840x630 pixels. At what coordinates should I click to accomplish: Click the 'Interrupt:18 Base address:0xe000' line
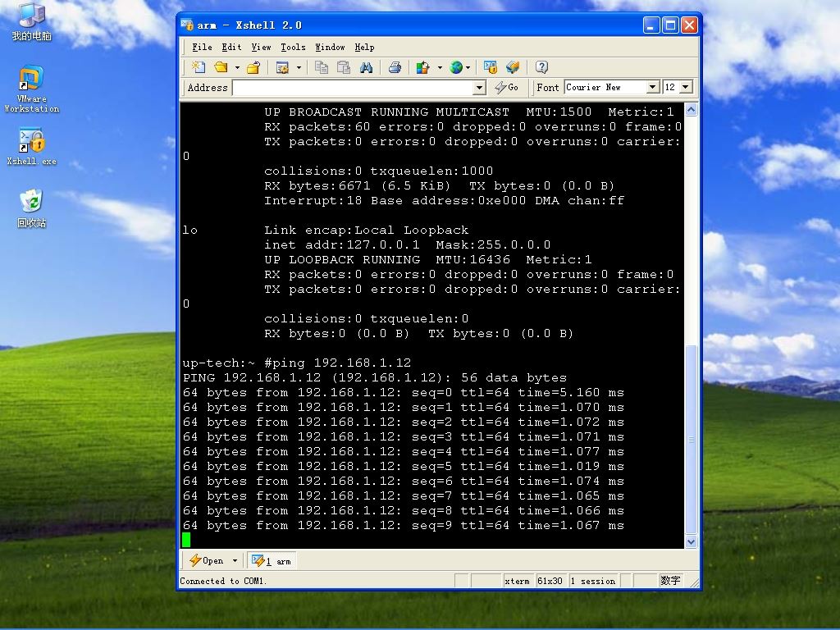point(444,200)
